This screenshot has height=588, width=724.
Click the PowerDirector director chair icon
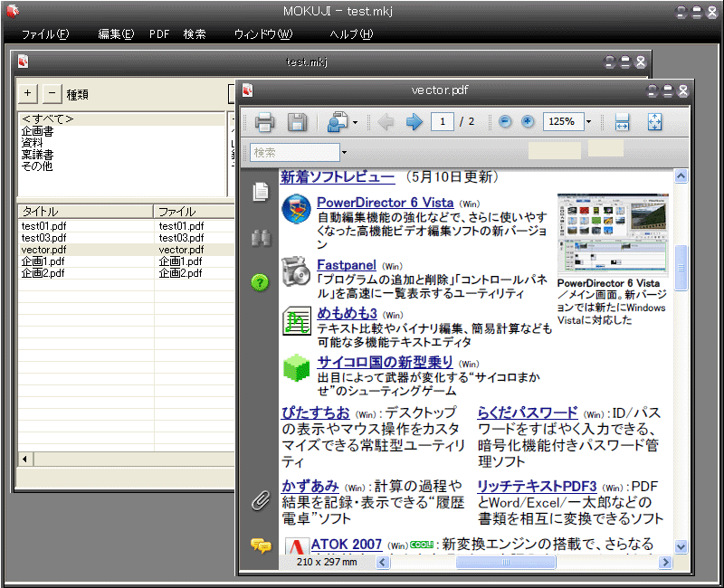pos(296,209)
